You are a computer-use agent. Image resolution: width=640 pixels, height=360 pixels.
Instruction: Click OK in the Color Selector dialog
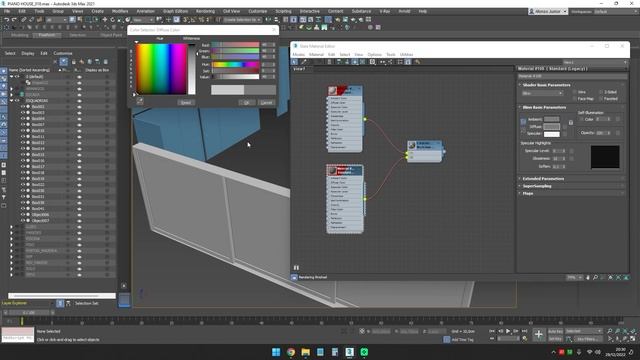pos(247,102)
